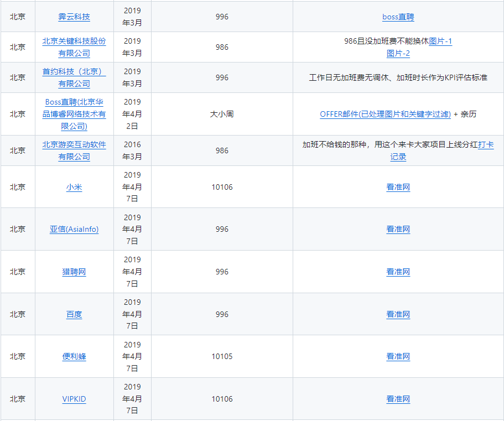
Task: Select 996 value in 亚信 row
Action: pos(222,229)
